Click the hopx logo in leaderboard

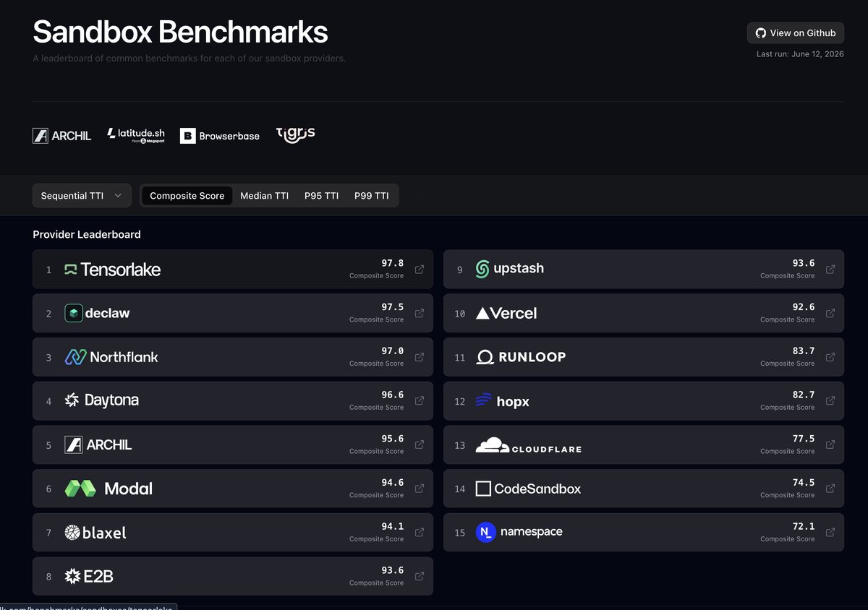point(502,401)
